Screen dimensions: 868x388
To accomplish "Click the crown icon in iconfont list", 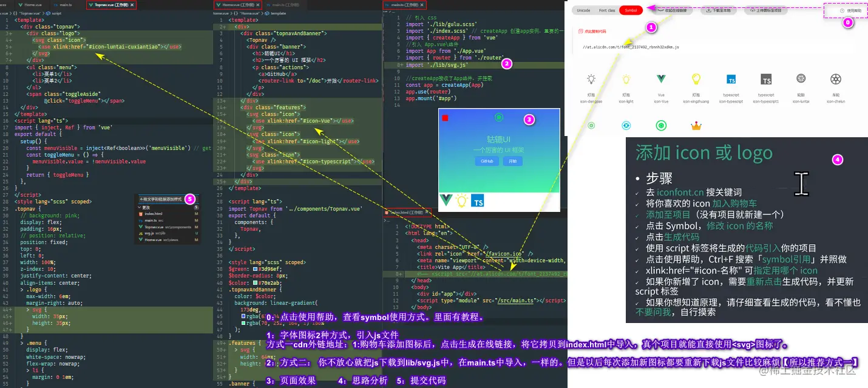I will pyautogui.click(x=696, y=126).
